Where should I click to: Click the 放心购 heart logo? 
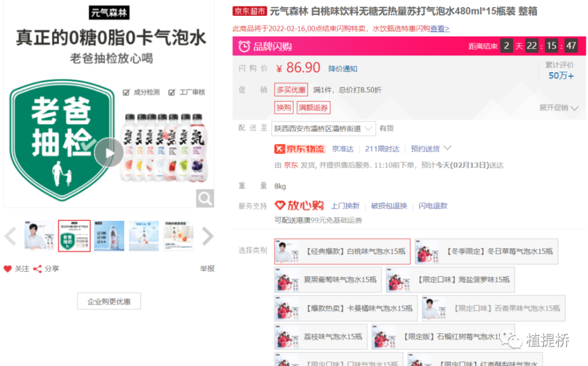coord(299,205)
